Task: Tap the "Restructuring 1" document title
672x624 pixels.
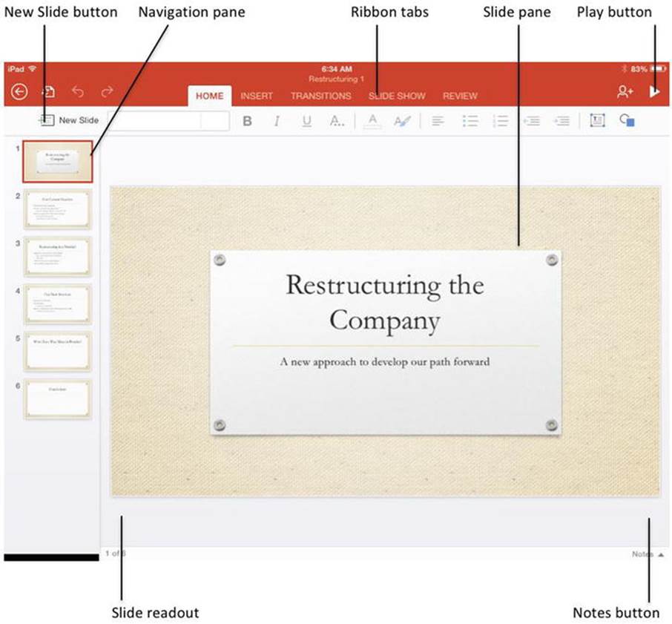Action: coord(337,79)
